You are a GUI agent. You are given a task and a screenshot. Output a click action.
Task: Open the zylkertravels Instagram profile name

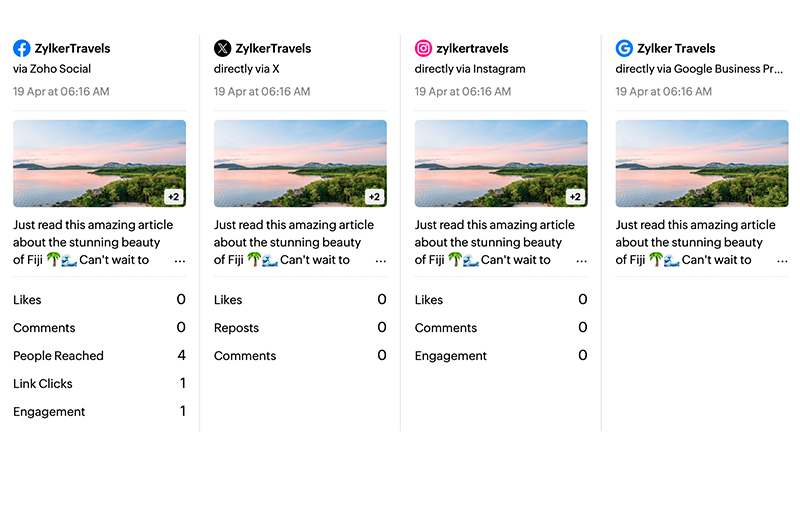474,48
